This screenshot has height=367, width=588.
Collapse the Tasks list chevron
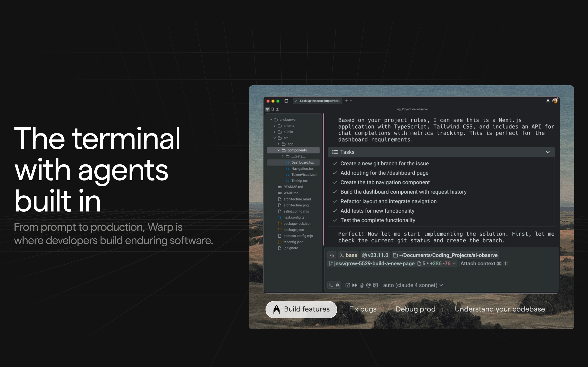[x=548, y=152]
